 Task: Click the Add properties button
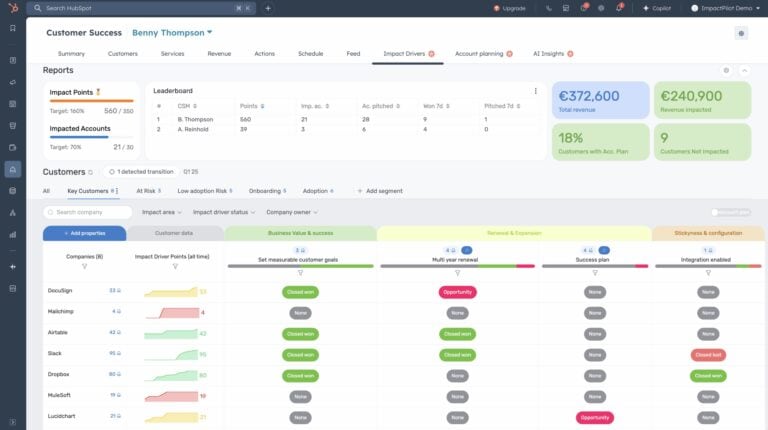pyautogui.click(x=84, y=233)
